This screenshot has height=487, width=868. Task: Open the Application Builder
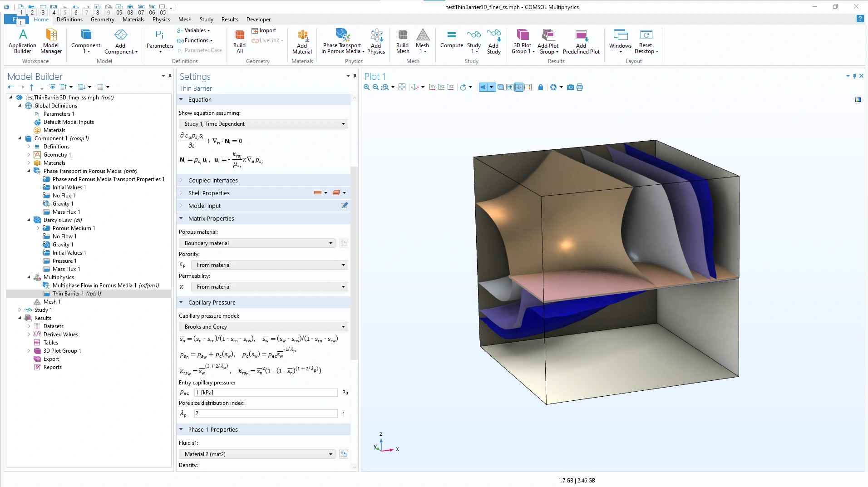click(x=22, y=41)
